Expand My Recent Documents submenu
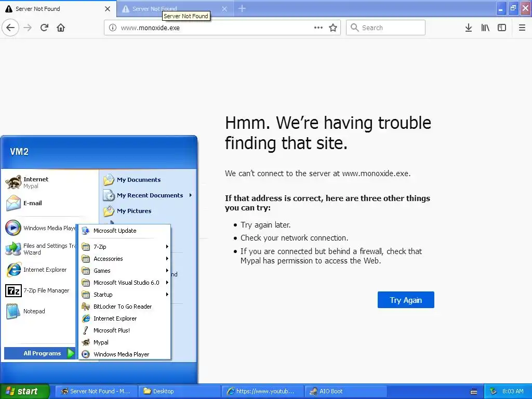532x399 pixels. (x=148, y=195)
